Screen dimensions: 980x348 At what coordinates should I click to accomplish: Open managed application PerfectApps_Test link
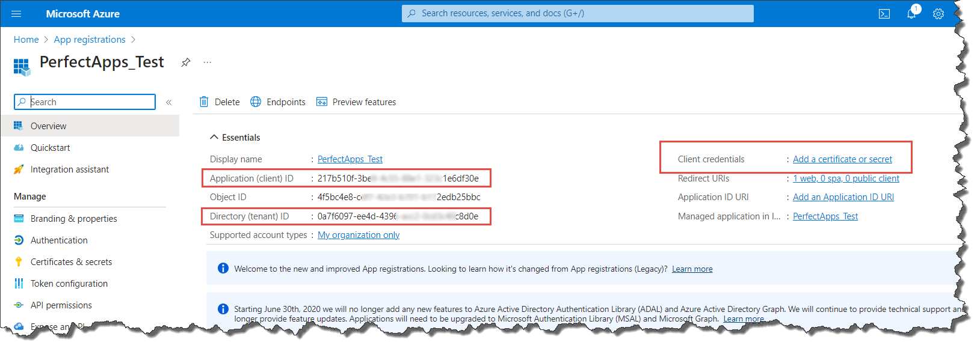point(825,216)
